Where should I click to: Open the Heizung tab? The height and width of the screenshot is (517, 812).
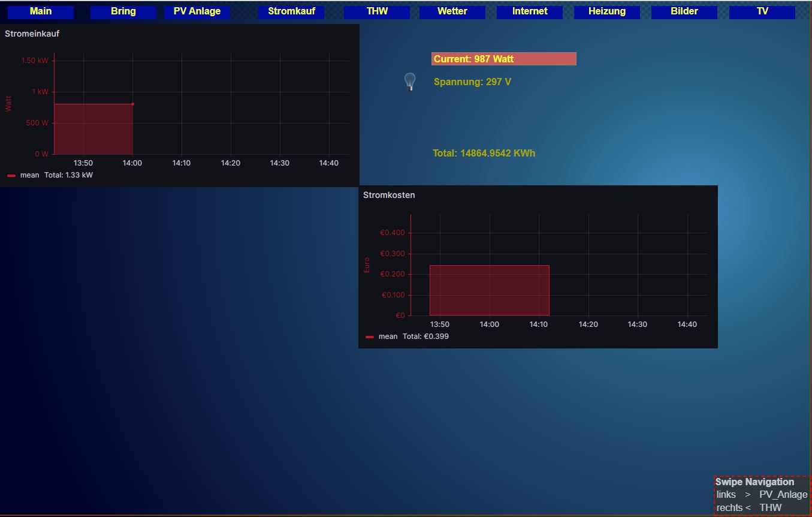click(x=607, y=11)
